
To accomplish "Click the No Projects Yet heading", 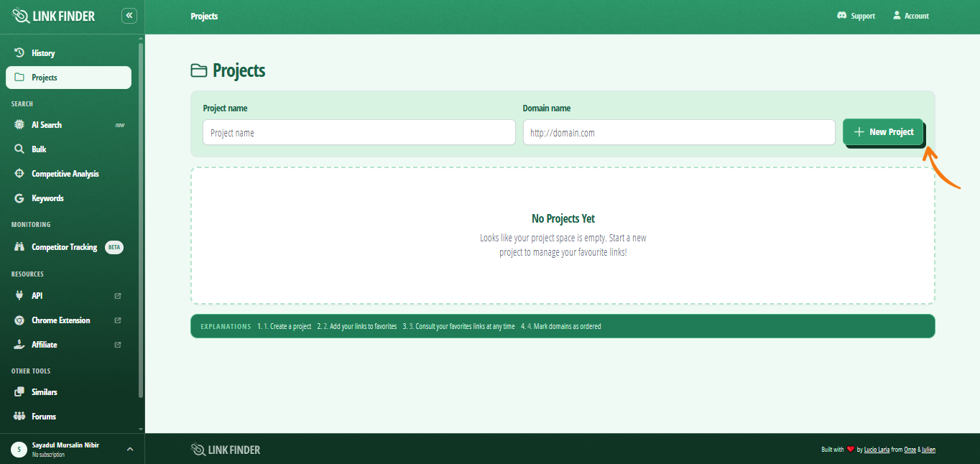I will click(563, 219).
